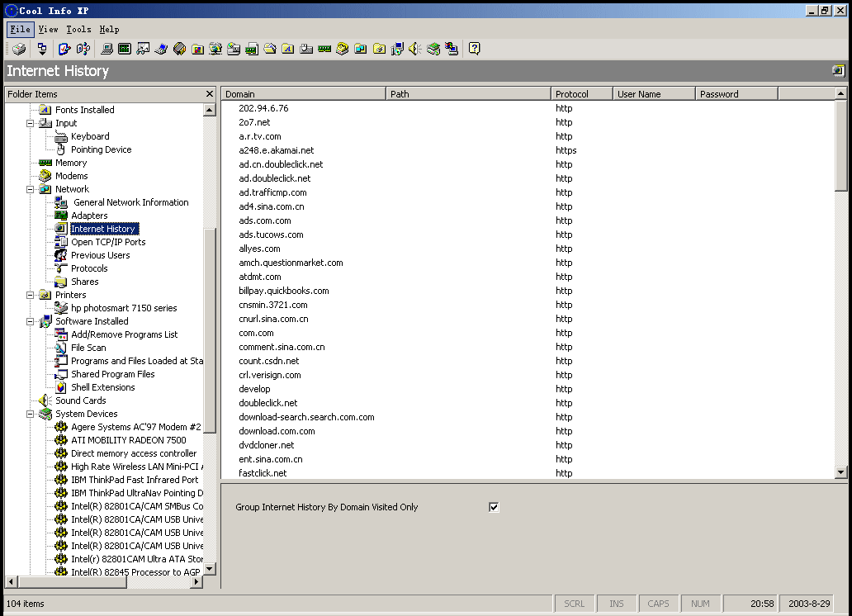Click the globe network toolbar icon
Image resolution: width=852 pixels, height=616 pixels.
(x=215, y=49)
